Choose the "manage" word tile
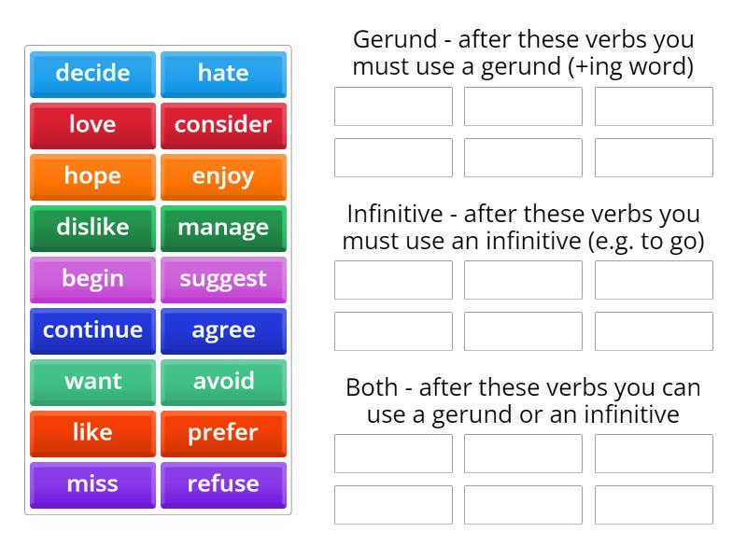 (x=223, y=228)
